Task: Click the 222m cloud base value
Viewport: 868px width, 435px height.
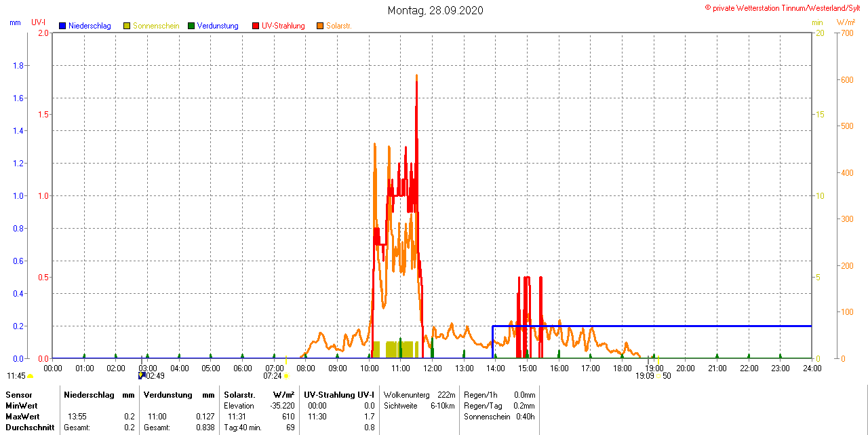Action: coord(446,394)
